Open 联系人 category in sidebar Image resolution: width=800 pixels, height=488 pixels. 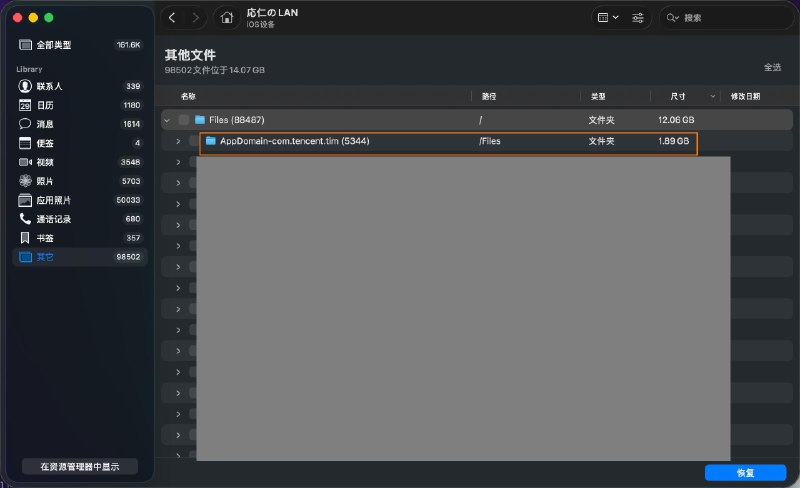pos(80,86)
